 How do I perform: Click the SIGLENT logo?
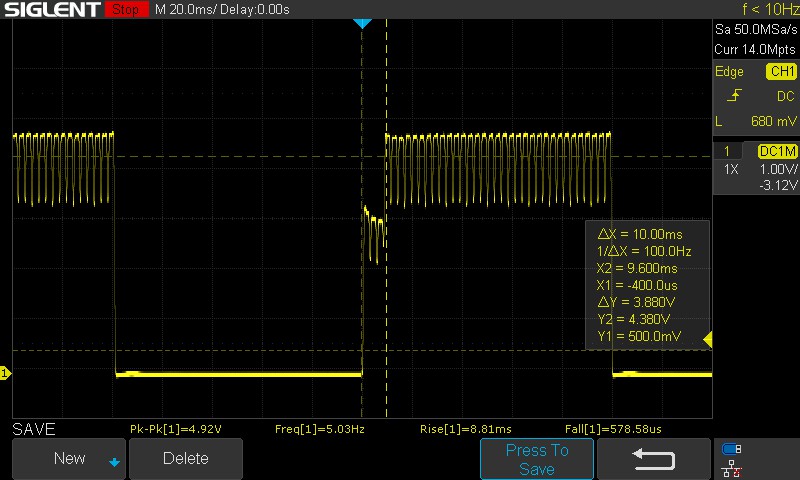coord(53,9)
